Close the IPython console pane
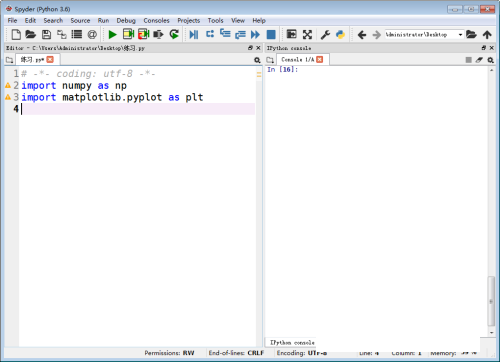This screenshot has width=500, height=362. 491,48
